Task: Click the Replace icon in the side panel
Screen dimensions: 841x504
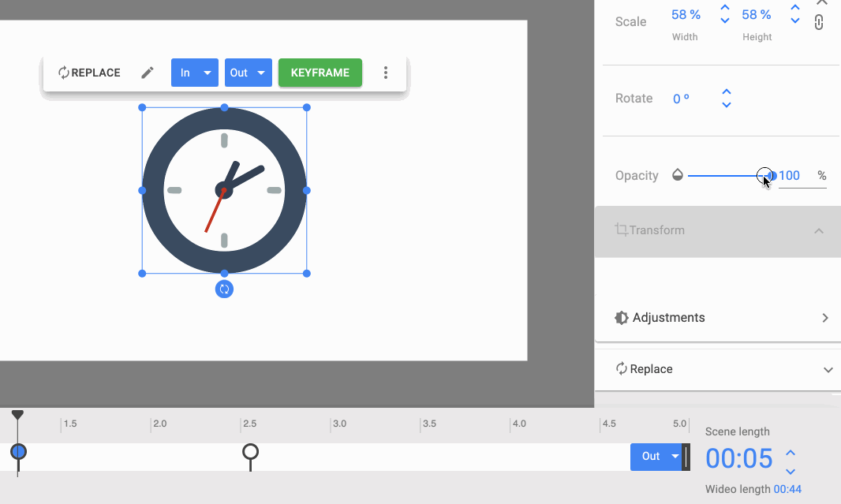Action: 621,369
